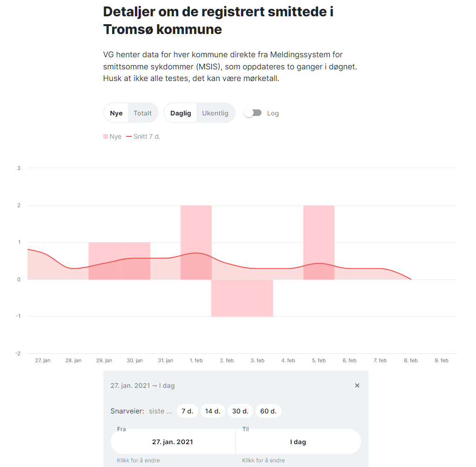Select the Daglig interval
Viewport: 476px width, 467px height.
tap(181, 113)
